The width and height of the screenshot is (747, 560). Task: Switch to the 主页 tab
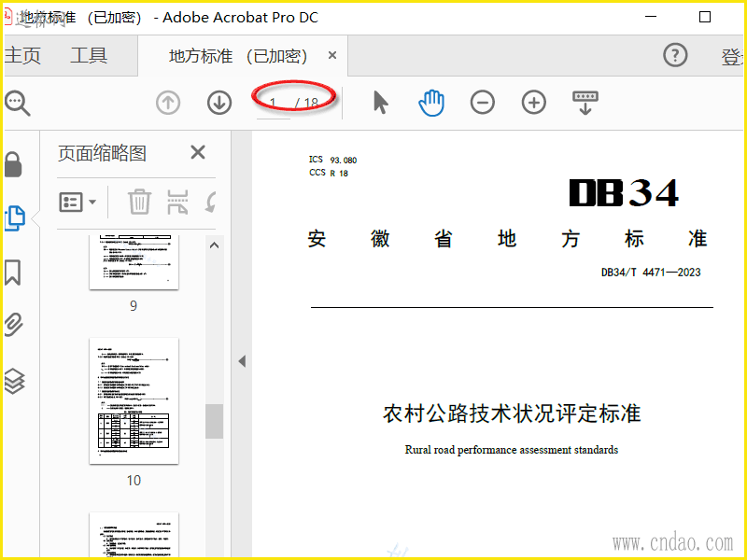pos(22,56)
